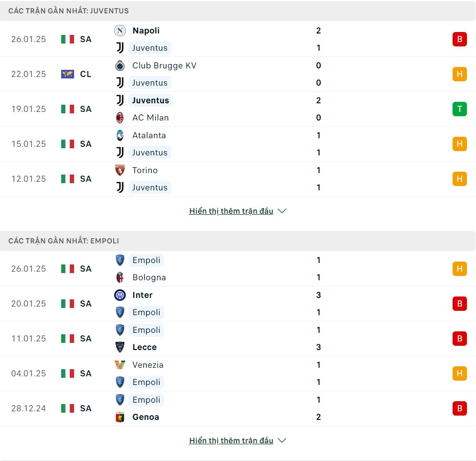Expand more Empoli matches via chevron
Screen dimensions: 476x461
coord(282,440)
